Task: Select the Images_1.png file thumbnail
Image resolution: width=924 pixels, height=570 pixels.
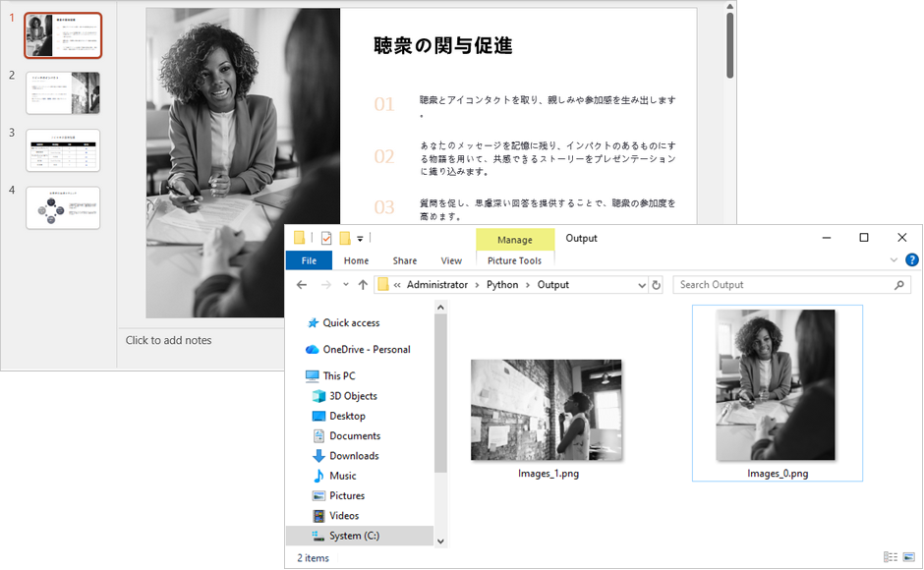Action: pos(547,410)
